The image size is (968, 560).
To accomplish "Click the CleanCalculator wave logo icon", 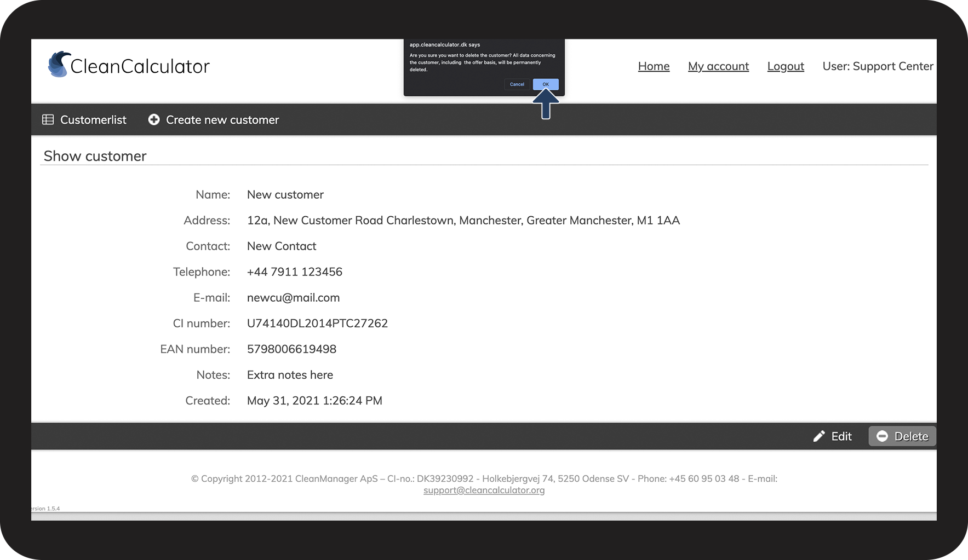I will point(59,65).
